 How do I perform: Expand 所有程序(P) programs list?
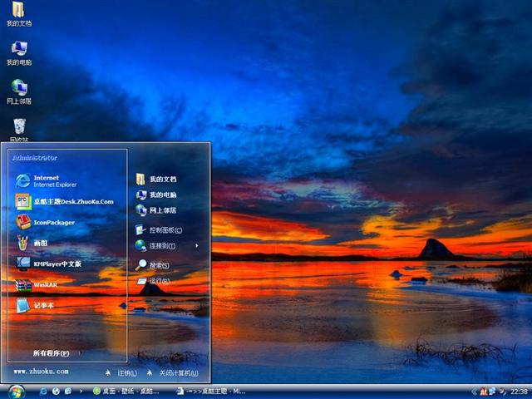52,353
